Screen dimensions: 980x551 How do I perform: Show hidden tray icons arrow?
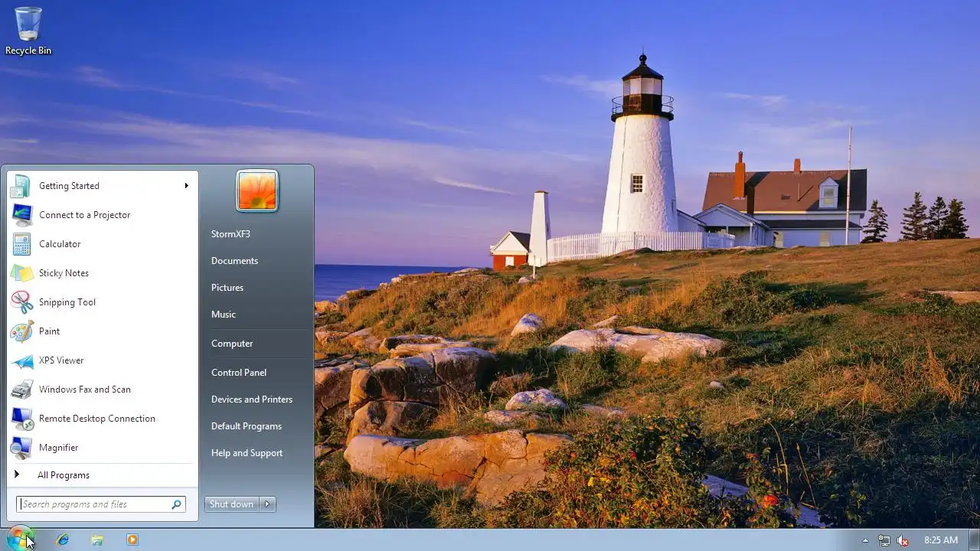point(865,540)
